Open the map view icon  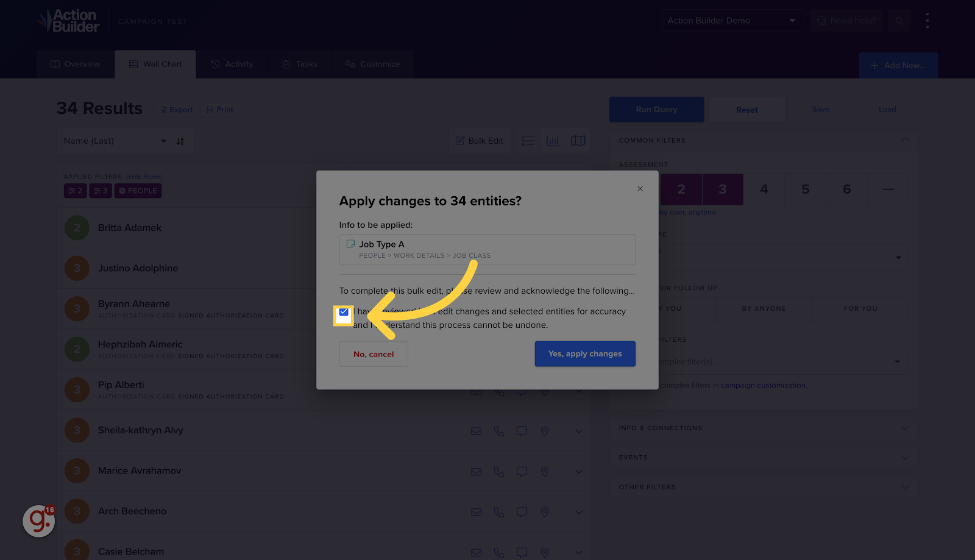pos(578,141)
